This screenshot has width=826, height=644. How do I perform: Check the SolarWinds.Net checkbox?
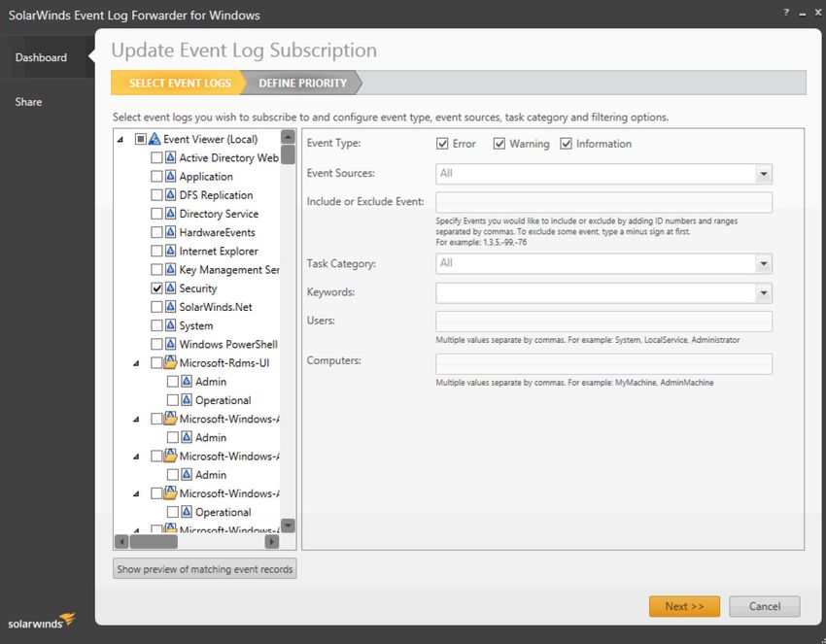click(156, 307)
